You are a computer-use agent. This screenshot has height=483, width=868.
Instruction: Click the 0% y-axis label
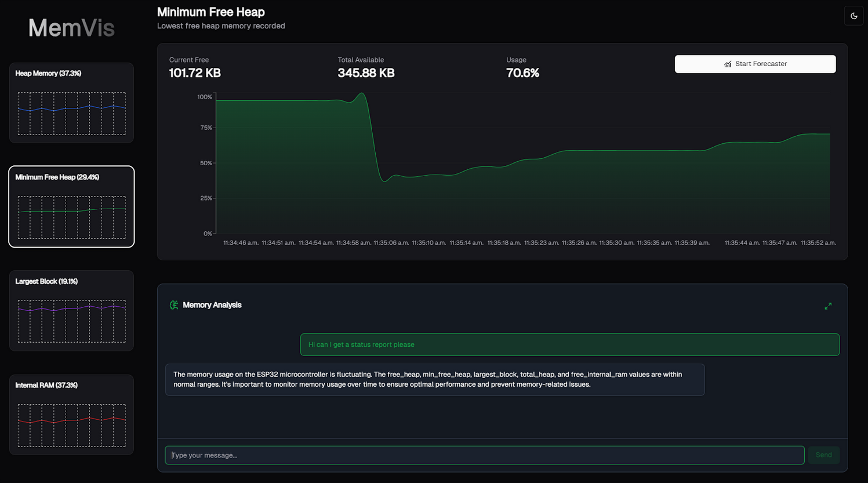(x=208, y=234)
